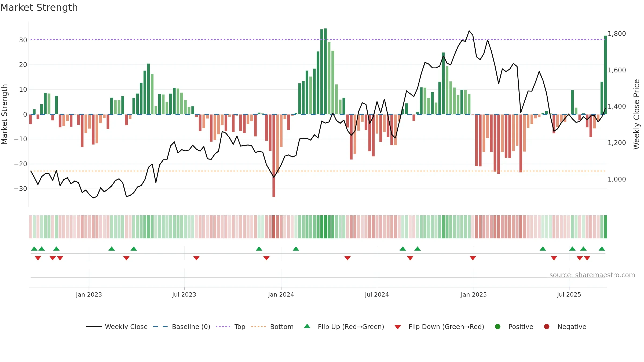Click the 1,000 price axis value
644x362 pixels.
(617, 179)
